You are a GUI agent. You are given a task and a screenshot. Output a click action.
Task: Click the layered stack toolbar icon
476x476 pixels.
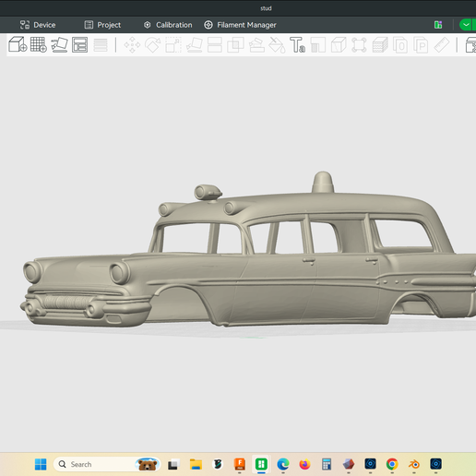tap(380, 45)
